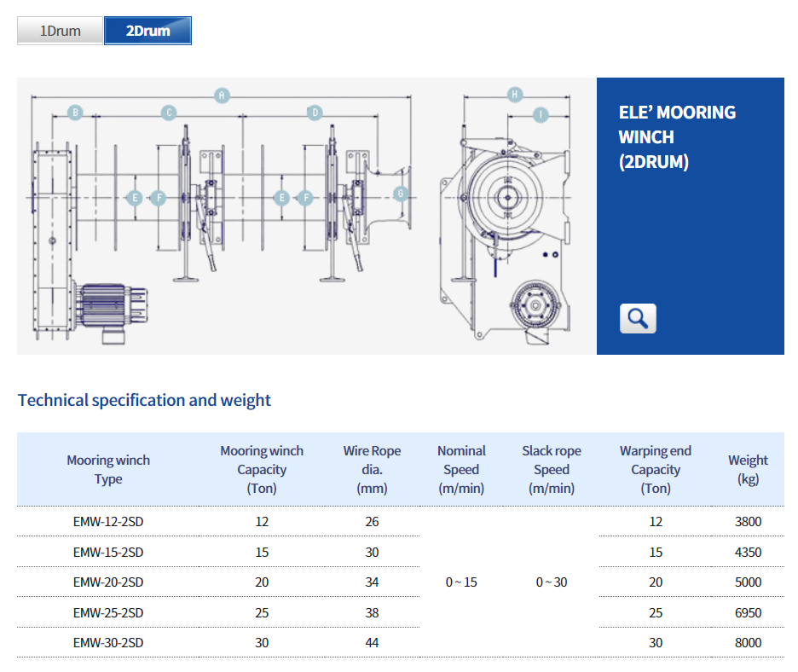798x672 pixels.
Task: Click the Warping end Capacity (Ton) header
Action: point(656,469)
